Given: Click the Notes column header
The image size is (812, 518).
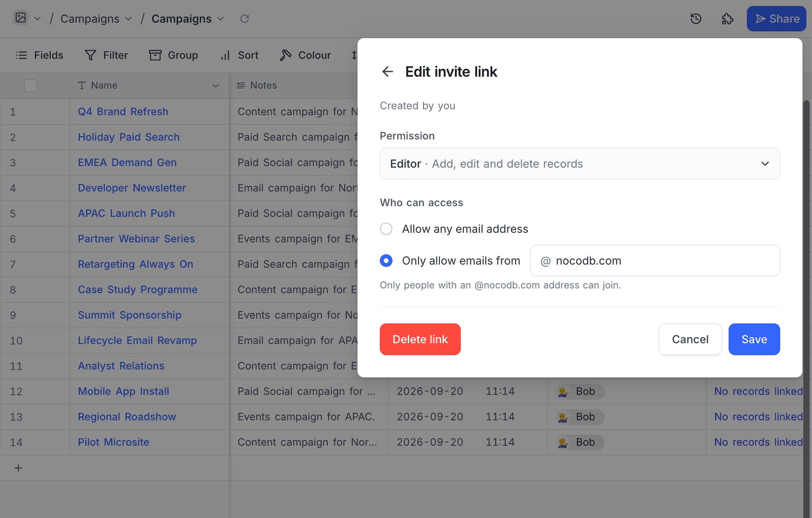Looking at the screenshot, I should click(x=294, y=85).
